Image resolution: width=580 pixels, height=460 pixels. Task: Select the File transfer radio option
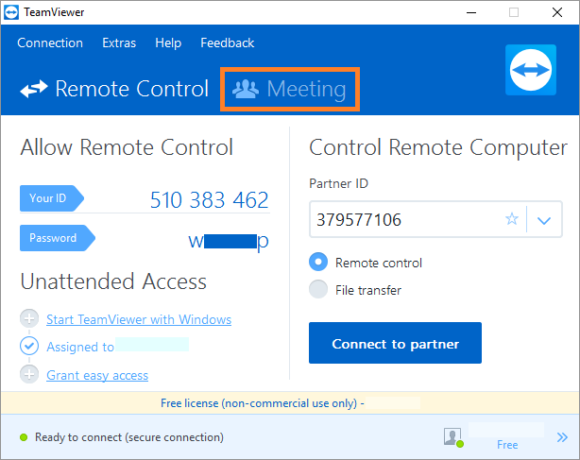click(318, 289)
